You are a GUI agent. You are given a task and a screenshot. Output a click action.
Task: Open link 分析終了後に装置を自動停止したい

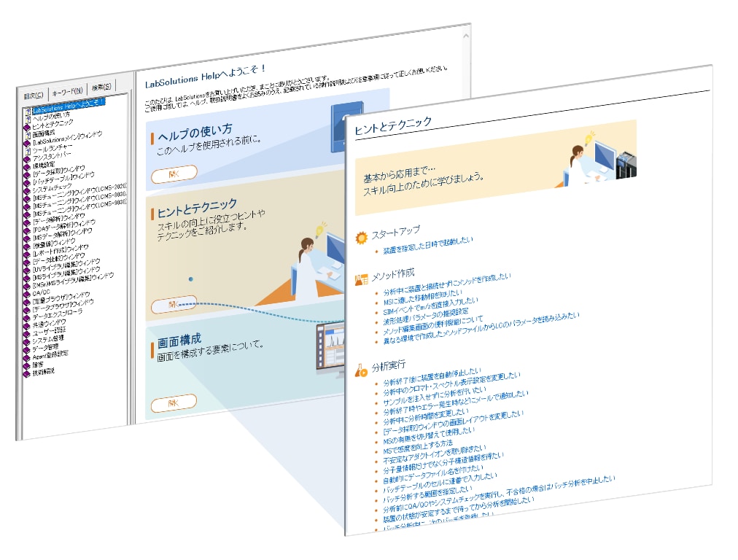pos(432,377)
